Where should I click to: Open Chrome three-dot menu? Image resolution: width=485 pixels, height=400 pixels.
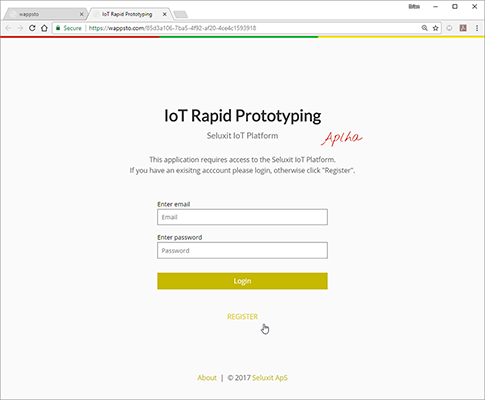point(477,28)
